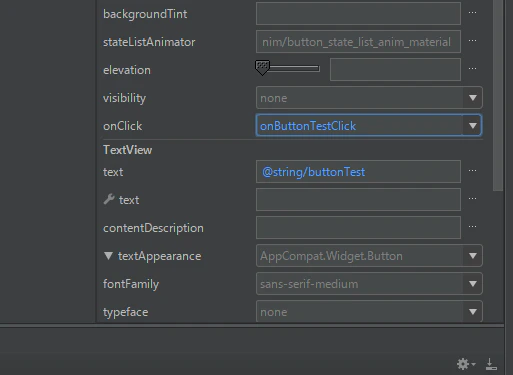Click the empty design-time text field
The image size is (513, 375).
358,200
